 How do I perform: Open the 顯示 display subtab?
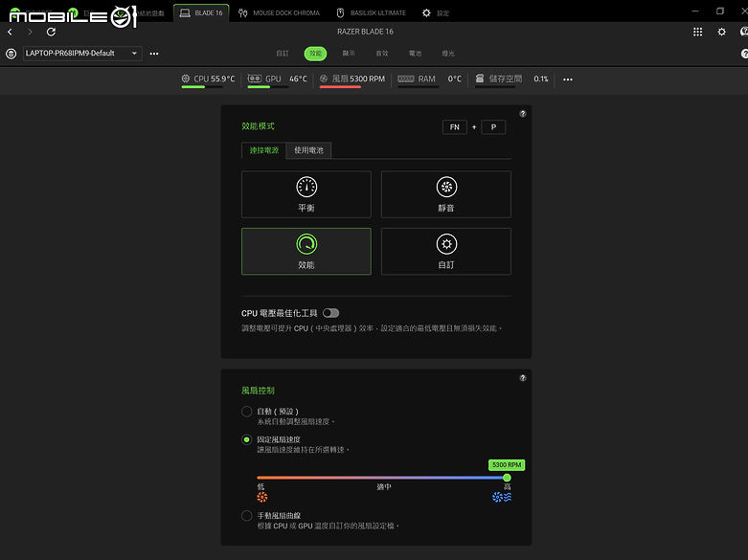point(349,54)
